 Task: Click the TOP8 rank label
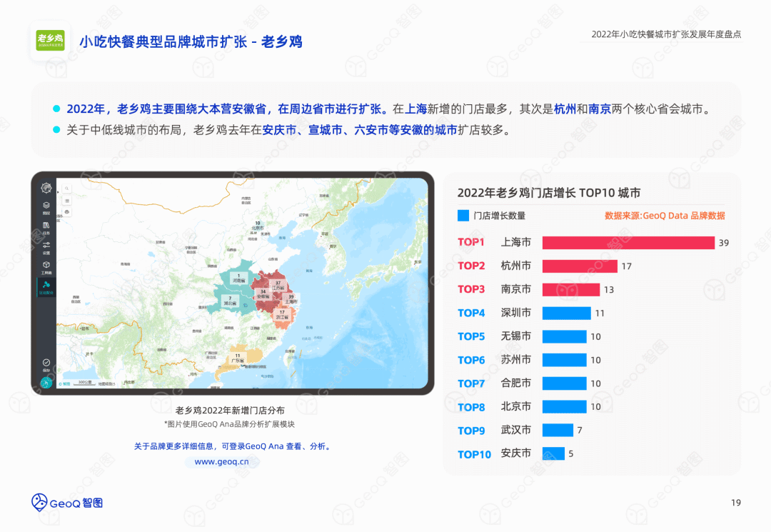[471, 407]
